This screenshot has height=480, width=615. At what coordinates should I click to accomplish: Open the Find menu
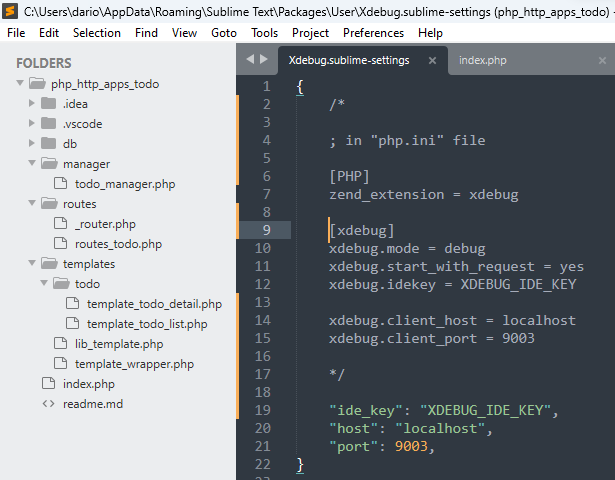coord(146,33)
